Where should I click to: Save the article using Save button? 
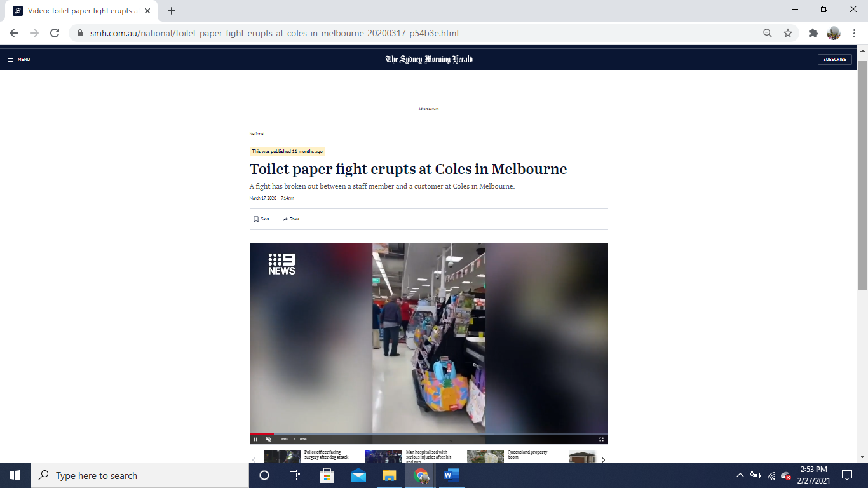click(261, 219)
